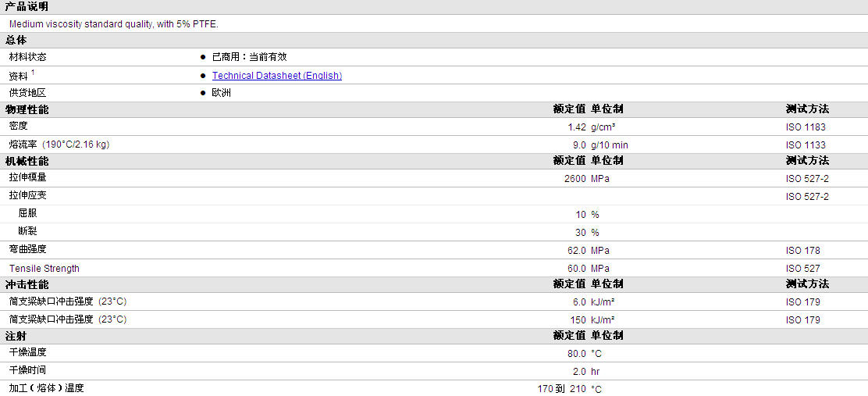Select the 冲击性能 section header
The image size is (868, 396).
[x=27, y=284]
